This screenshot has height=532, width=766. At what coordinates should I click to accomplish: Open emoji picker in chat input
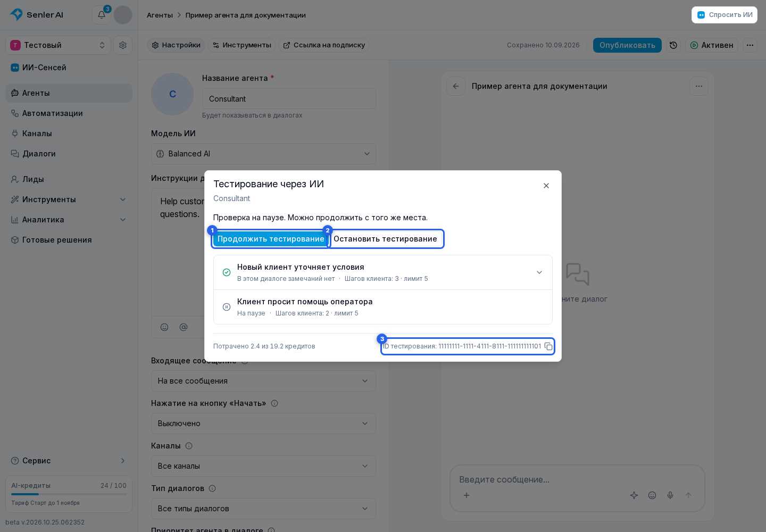coord(652,495)
